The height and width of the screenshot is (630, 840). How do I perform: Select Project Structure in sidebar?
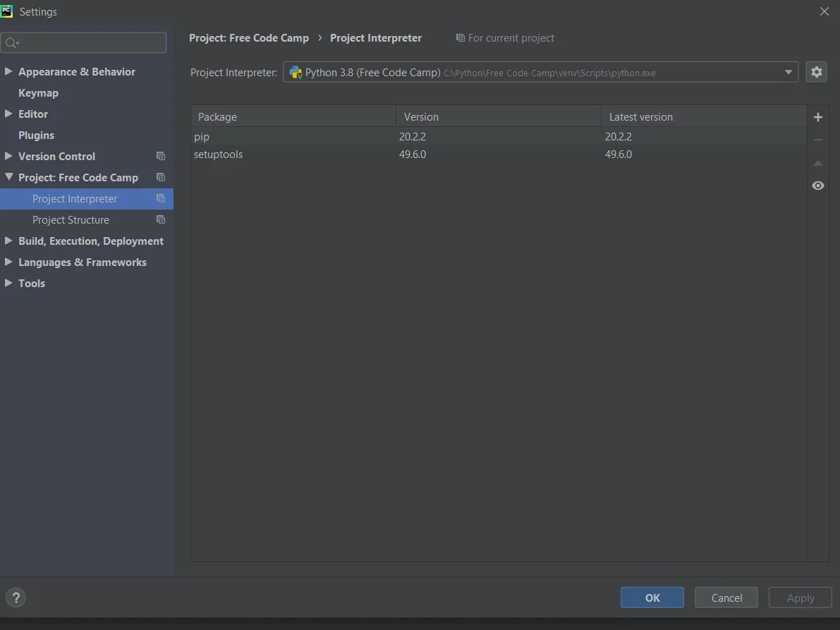86,219
